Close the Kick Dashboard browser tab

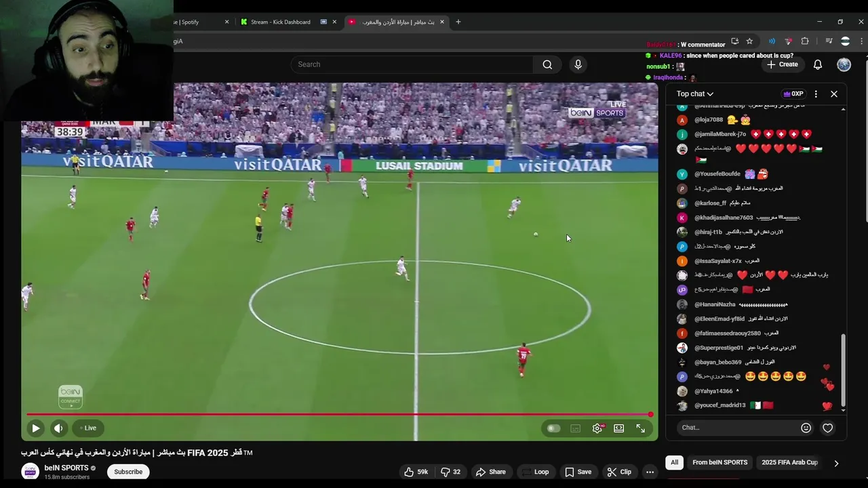click(334, 22)
